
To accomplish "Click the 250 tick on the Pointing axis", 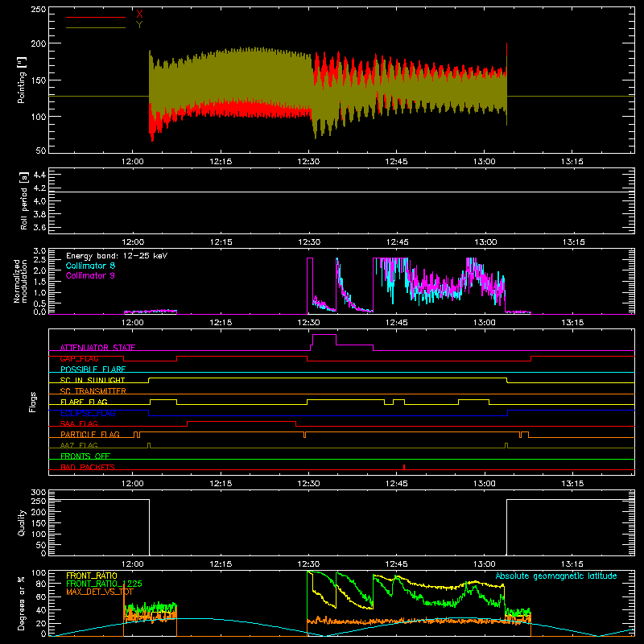I will click(x=39, y=9).
